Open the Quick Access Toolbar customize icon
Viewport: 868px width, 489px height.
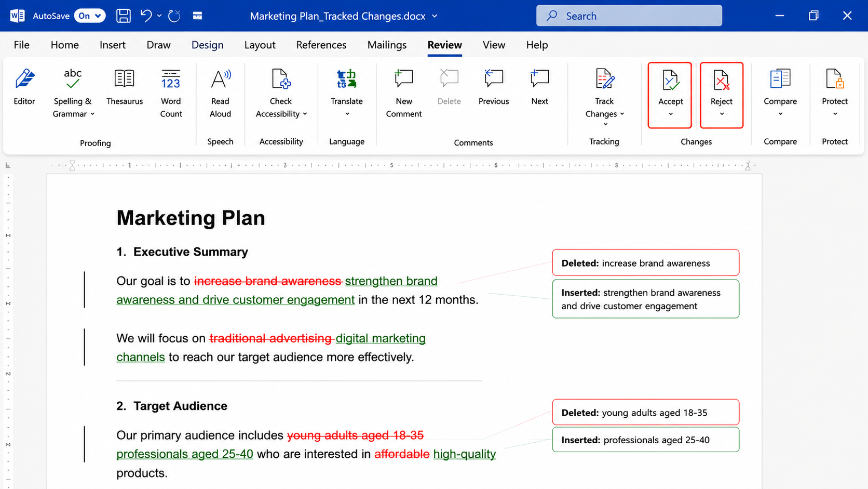tap(197, 16)
